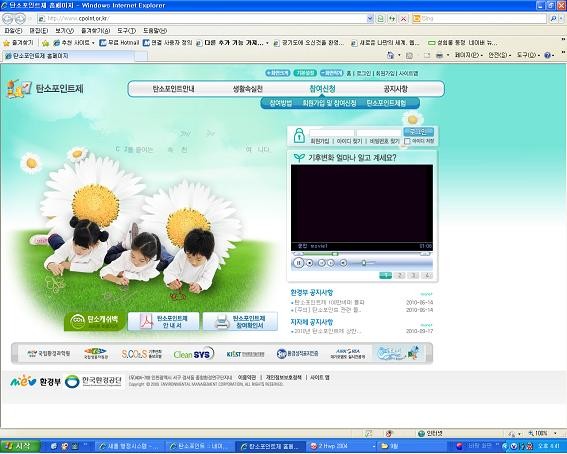Image resolution: width=567 pixels, height=454 pixels.
Task: Select video number 3 in the player
Action: click(413, 275)
